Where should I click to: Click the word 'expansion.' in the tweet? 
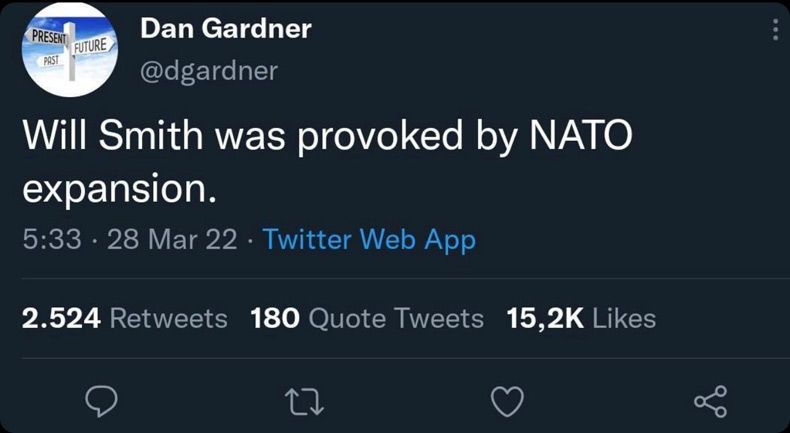point(120,188)
